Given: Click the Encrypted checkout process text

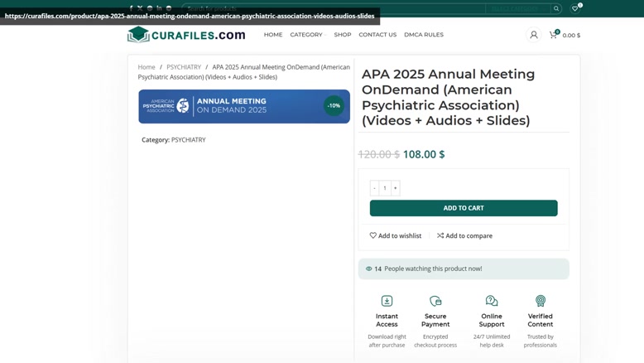Looking at the screenshot, I should pyautogui.click(x=435, y=341).
